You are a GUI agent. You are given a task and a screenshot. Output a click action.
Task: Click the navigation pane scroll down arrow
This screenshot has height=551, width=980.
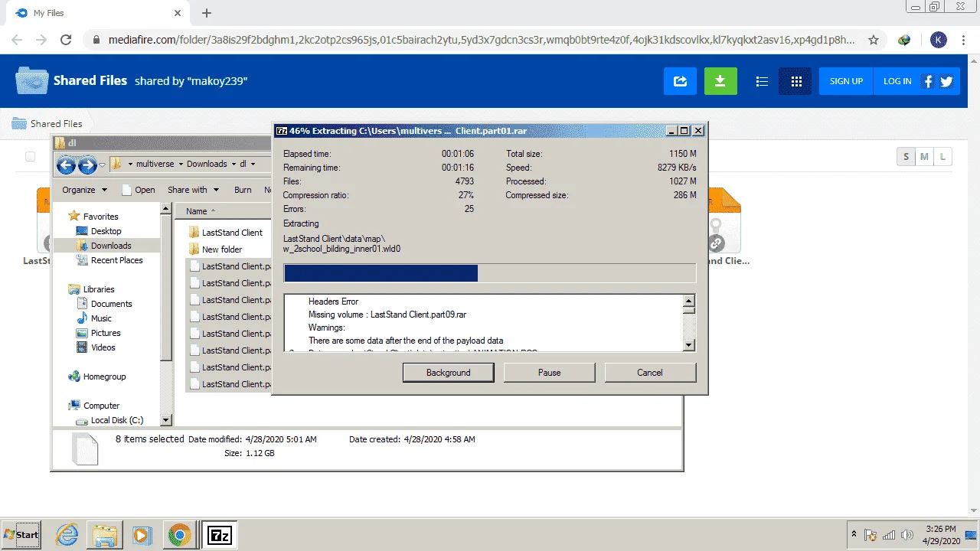click(167, 420)
